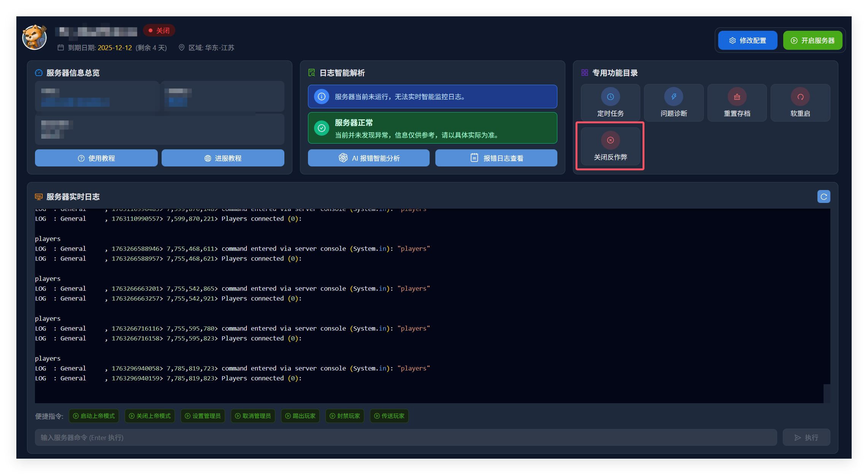Click the raccoon server avatar
This screenshot has width=868, height=475.
click(x=34, y=38)
